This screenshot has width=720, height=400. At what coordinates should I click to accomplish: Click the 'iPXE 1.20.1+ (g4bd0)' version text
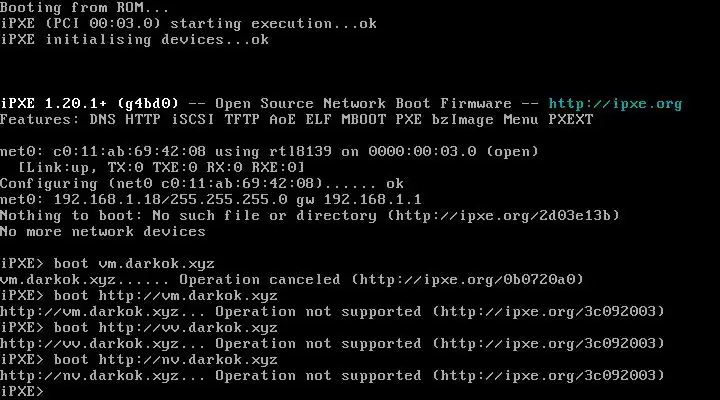click(90, 103)
